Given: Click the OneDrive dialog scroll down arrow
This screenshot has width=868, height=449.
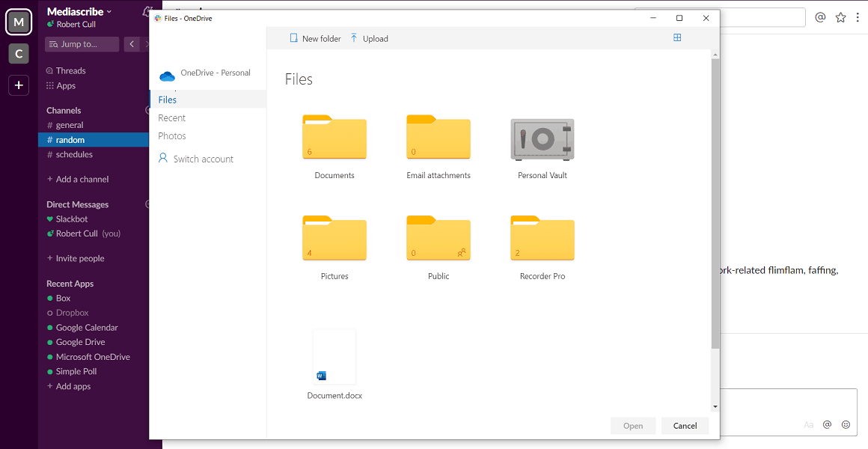Looking at the screenshot, I should click(x=715, y=407).
